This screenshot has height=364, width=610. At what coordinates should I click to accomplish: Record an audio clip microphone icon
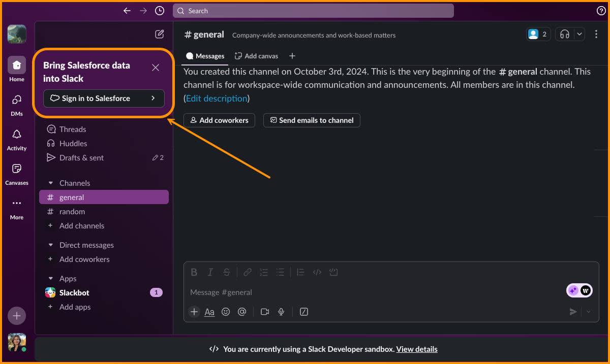pos(281,312)
